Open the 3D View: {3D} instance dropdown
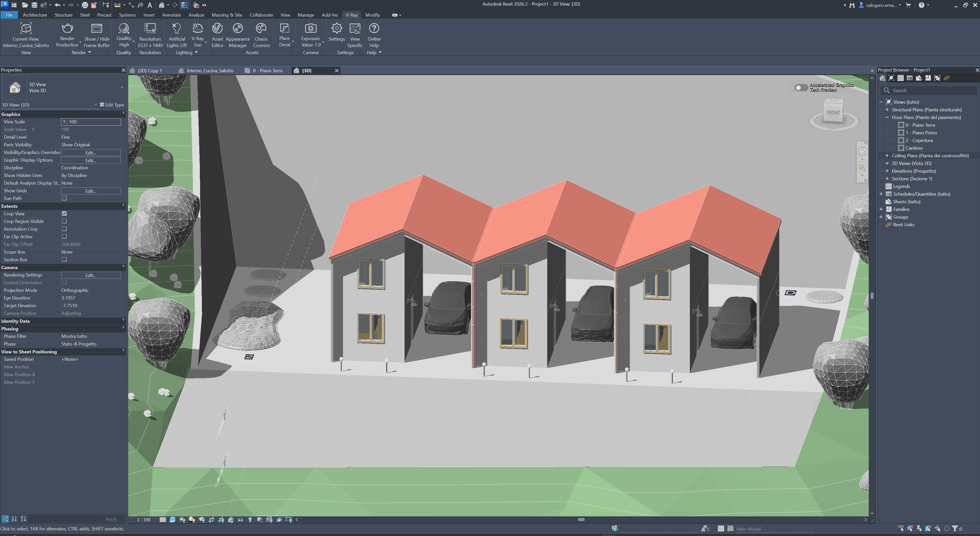The image size is (980, 536). click(95, 105)
